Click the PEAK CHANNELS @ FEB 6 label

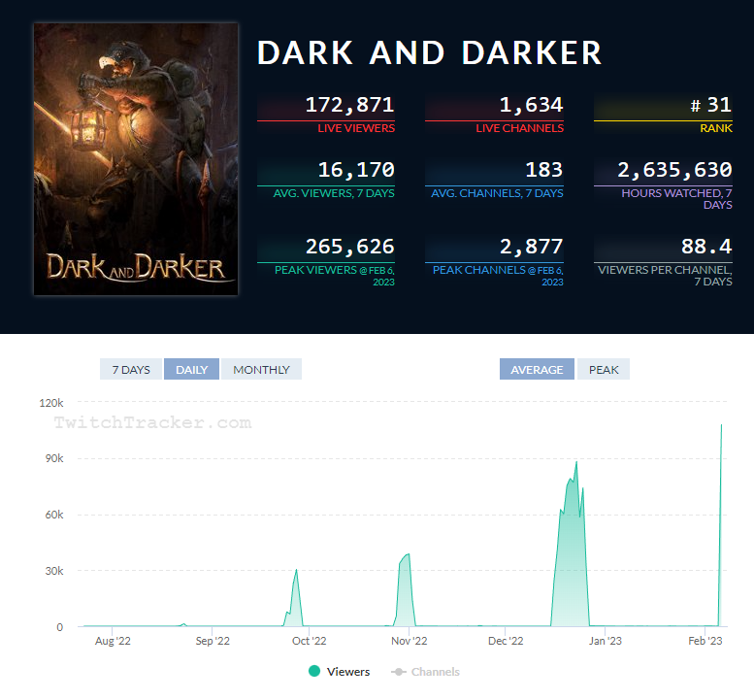coord(498,276)
